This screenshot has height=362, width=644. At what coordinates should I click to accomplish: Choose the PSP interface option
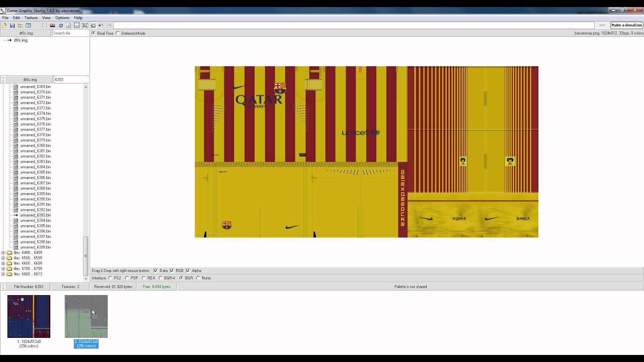127,278
